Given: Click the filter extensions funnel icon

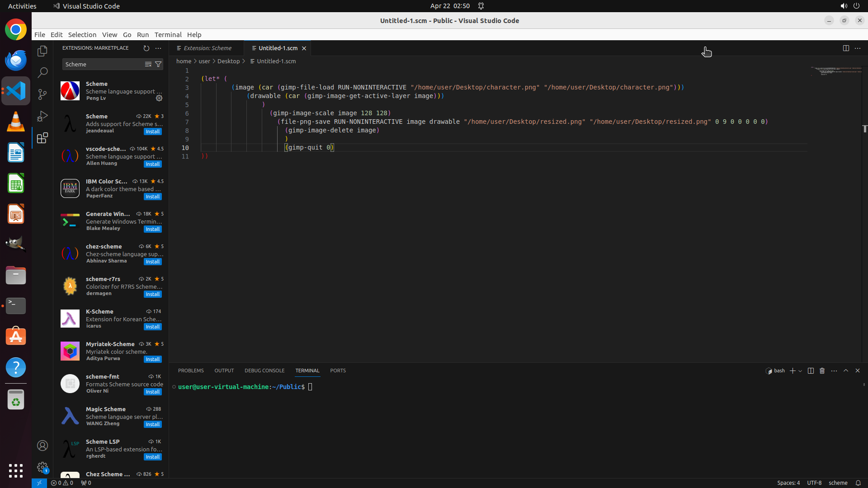Looking at the screenshot, I should point(158,64).
